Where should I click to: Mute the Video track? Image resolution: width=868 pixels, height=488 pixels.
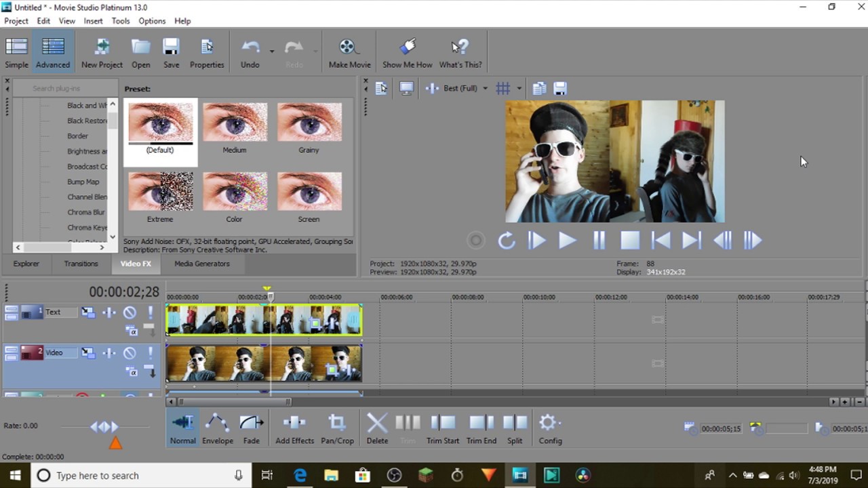tap(130, 352)
